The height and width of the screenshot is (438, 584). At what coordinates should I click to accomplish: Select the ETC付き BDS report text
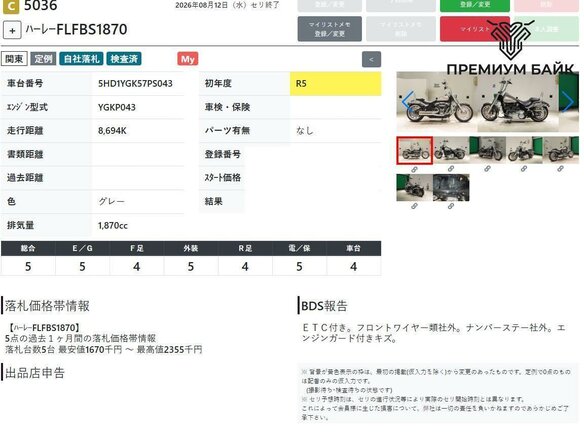pos(434,333)
